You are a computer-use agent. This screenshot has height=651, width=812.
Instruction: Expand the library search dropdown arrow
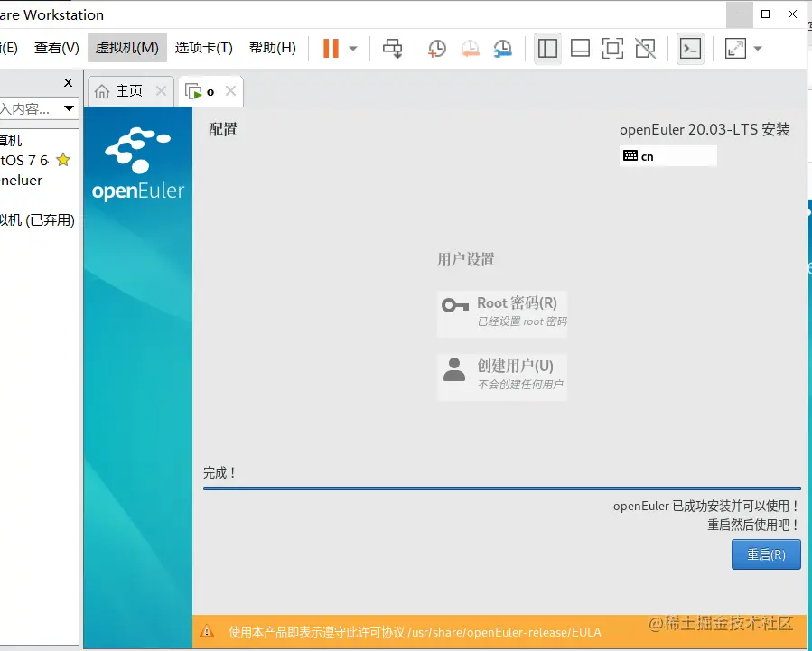coord(69,108)
